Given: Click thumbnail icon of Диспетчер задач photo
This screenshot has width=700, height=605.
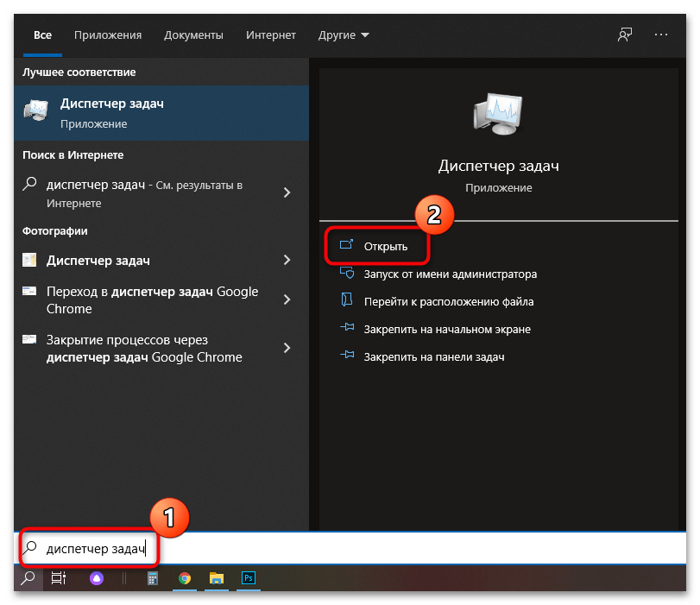Looking at the screenshot, I should [x=29, y=260].
